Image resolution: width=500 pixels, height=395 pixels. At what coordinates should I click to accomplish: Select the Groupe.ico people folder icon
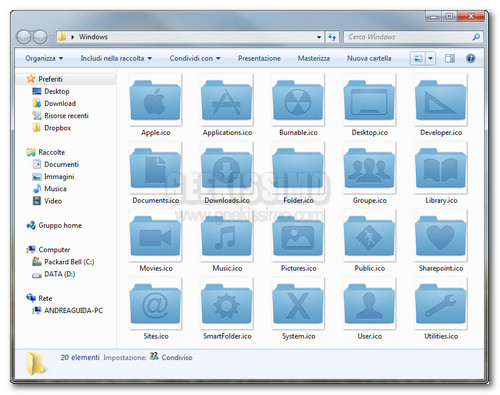(x=369, y=168)
